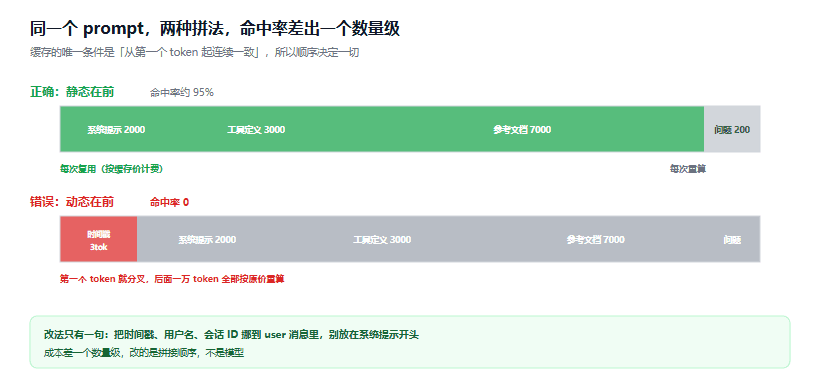Select the 问题 label ending the gray bar
Screen dimensions: 820x386
(732, 240)
